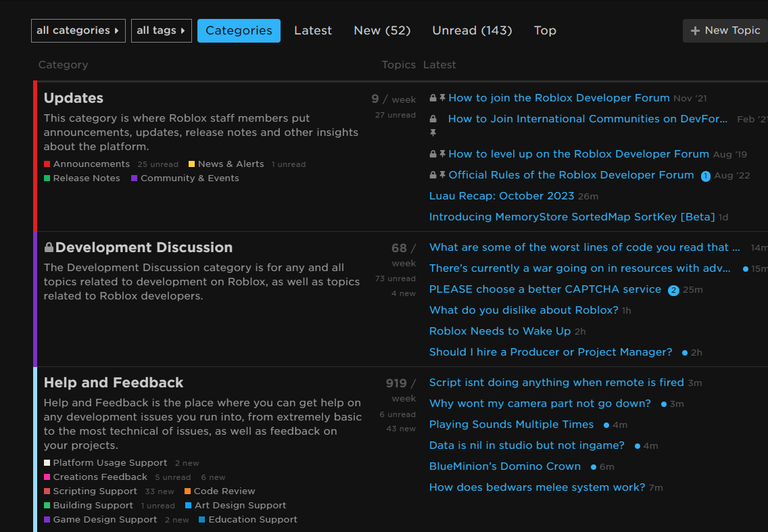Open the Scripting Support subcategory
The image size is (768, 532).
click(95, 491)
